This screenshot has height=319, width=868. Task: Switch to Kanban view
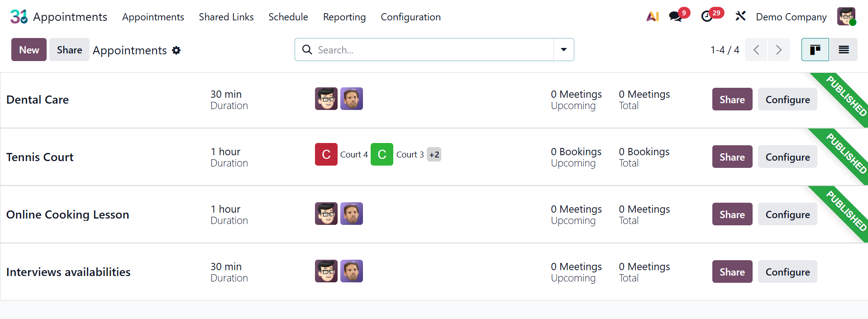tap(815, 50)
